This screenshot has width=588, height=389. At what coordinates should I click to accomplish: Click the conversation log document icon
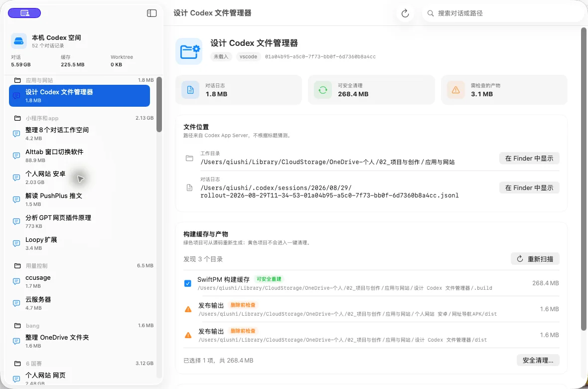coord(190,90)
